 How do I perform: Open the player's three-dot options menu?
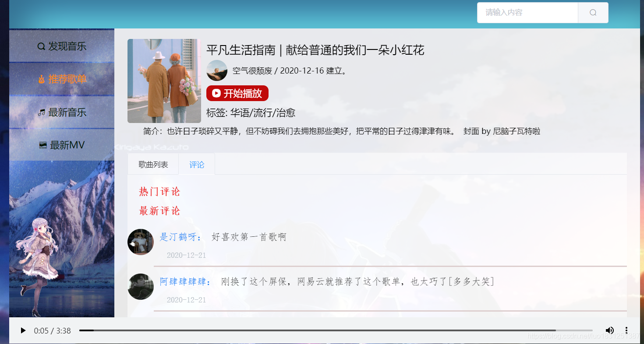[x=626, y=330]
